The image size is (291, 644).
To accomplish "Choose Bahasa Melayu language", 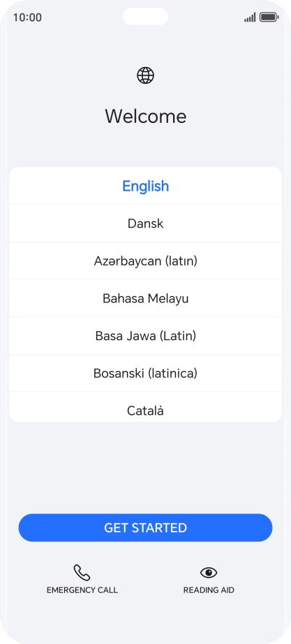I will pos(145,298).
